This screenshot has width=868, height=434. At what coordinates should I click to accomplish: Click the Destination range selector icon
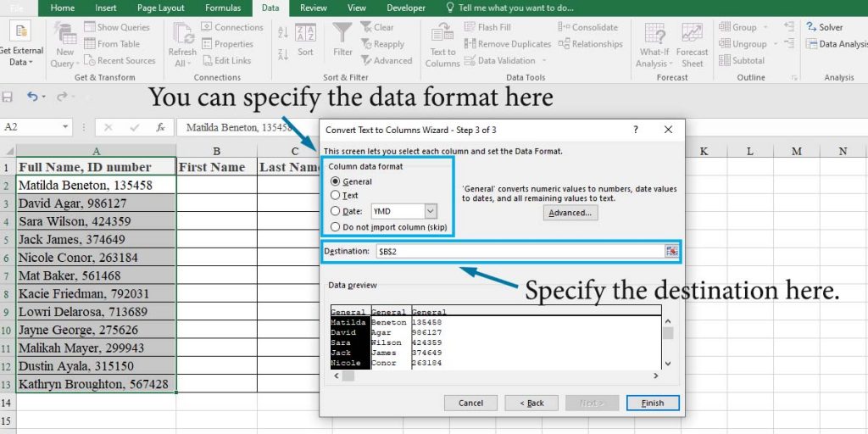671,251
